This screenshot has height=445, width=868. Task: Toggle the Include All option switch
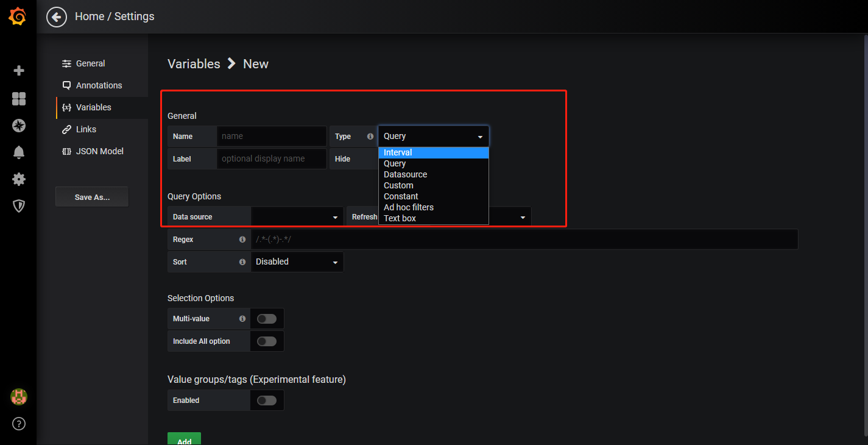[x=267, y=341]
